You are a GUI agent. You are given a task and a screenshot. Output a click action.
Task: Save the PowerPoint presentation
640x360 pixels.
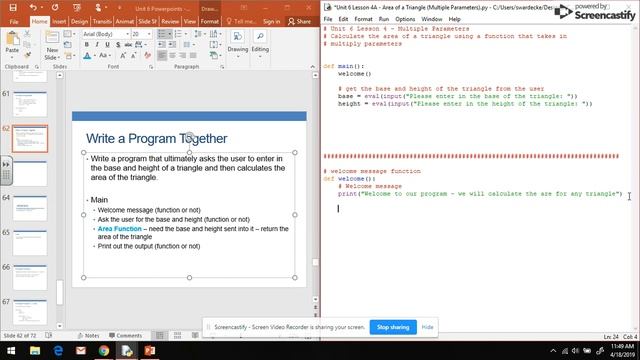tap(13, 8)
